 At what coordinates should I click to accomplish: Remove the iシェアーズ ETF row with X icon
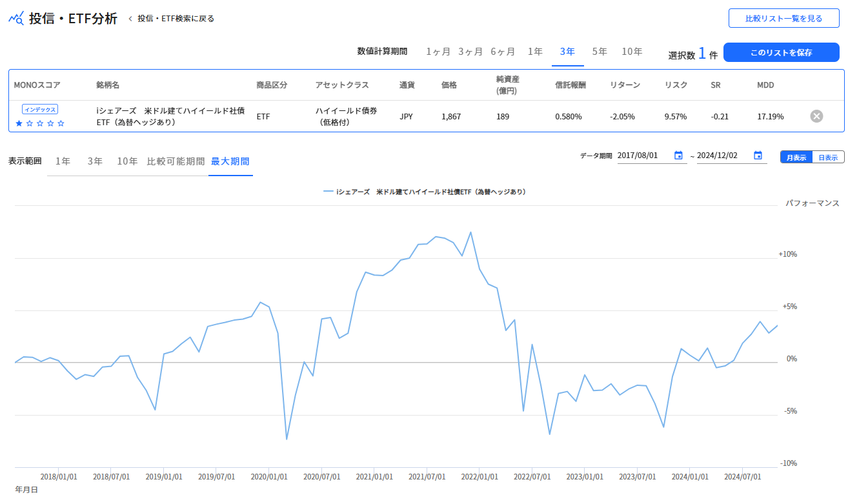coord(816,116)
